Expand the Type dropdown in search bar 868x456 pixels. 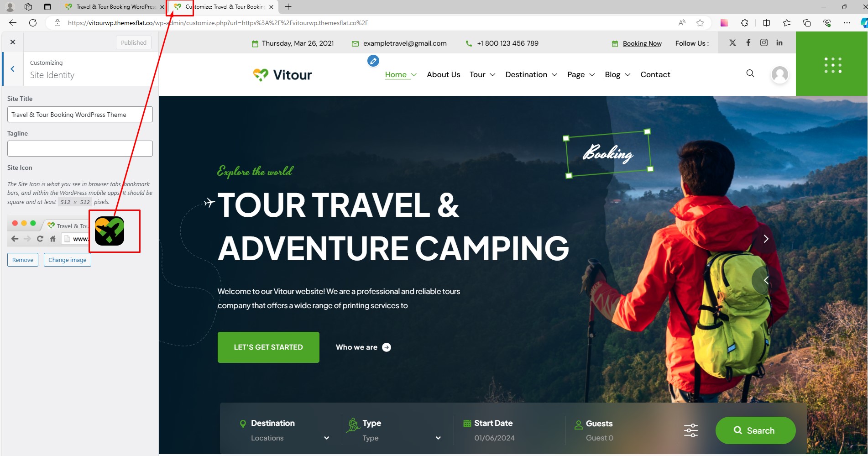(402, 438)
